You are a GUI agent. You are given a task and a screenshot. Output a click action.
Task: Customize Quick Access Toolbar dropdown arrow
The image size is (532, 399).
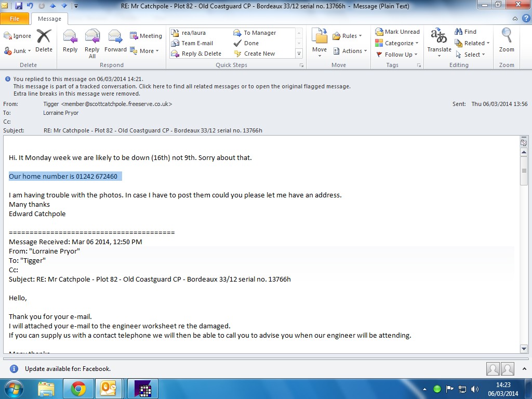click(76, 6)
